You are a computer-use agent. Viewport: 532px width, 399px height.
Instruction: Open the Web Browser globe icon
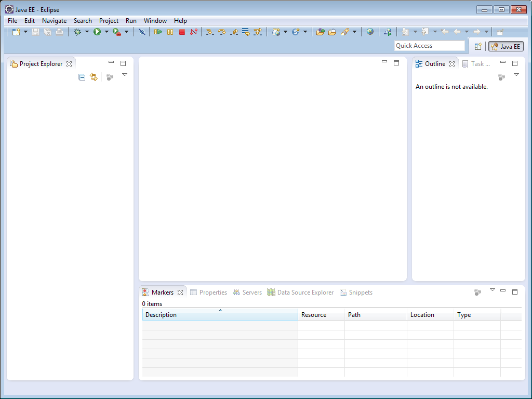[x=370, y=32]
